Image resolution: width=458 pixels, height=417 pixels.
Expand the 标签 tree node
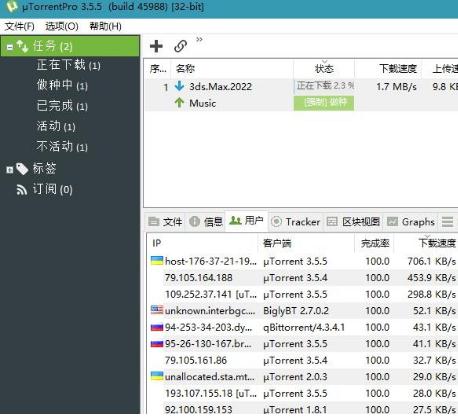10,170
